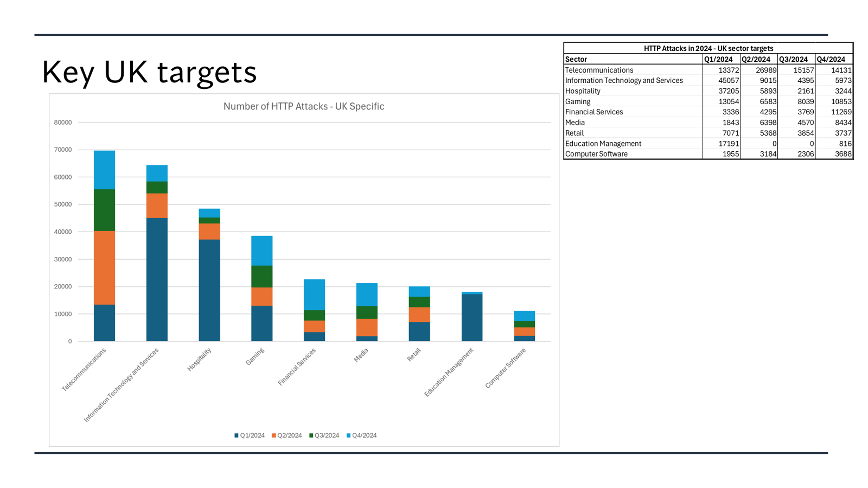The width and height of the screenshot is (868, 488).
Task: Click the Information Technology Q1 dark blue segment
Action: (157, 279)
